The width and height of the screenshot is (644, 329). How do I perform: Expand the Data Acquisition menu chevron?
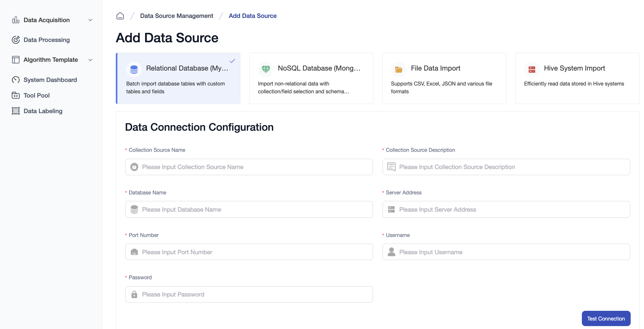(90, 20)
